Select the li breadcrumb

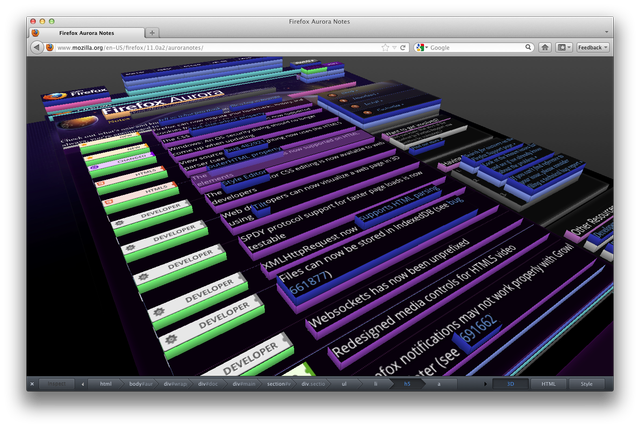(376, 384)
